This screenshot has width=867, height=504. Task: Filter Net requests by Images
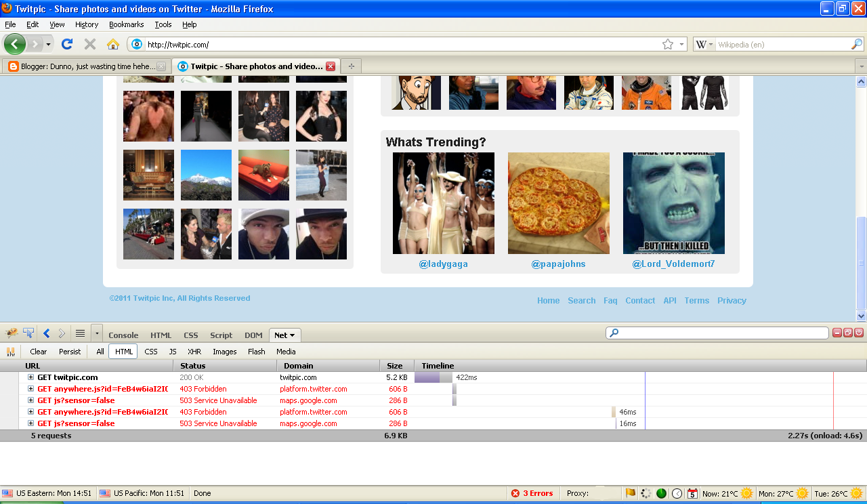(225, 352)
